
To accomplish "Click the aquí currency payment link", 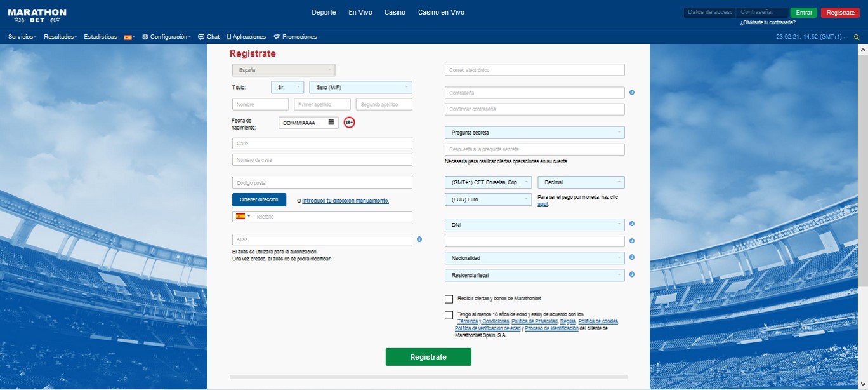I will [542, 205].
